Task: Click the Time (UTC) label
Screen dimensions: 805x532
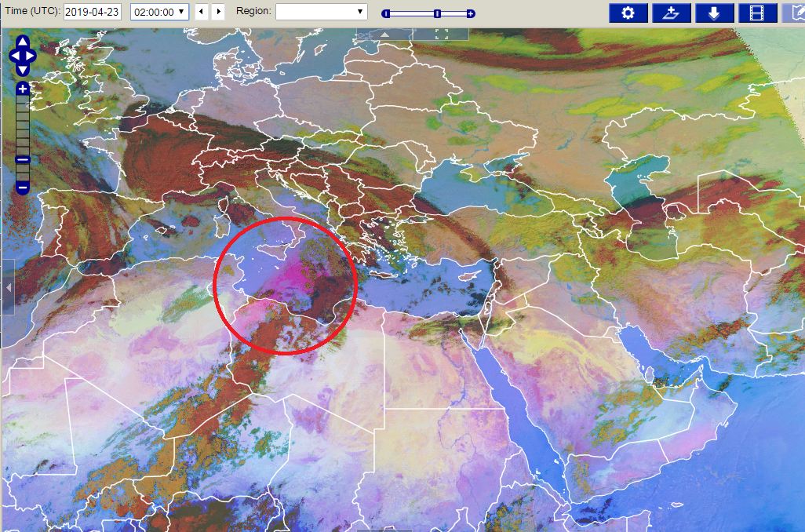Action: (32, 11)
